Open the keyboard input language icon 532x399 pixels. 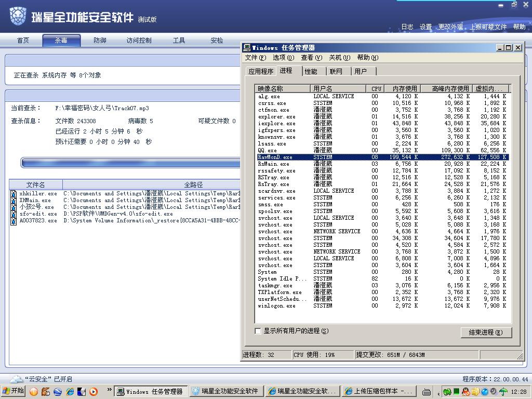coord(427,392)
